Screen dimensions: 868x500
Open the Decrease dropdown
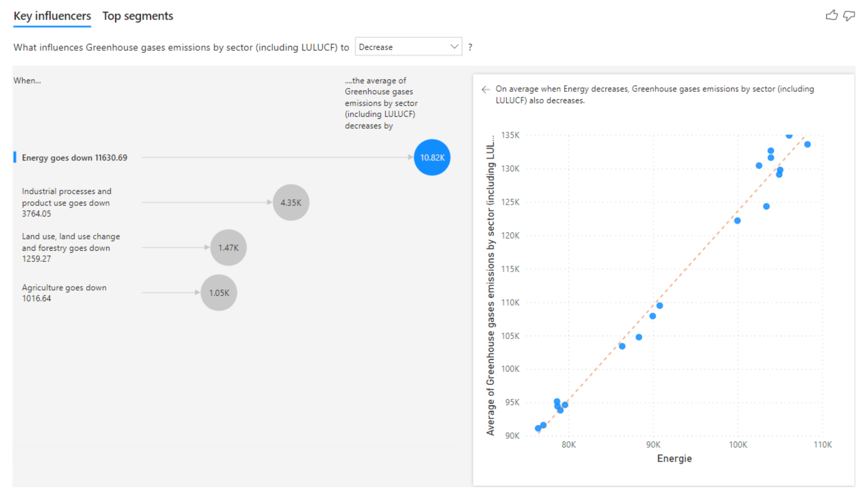(408, 47)
